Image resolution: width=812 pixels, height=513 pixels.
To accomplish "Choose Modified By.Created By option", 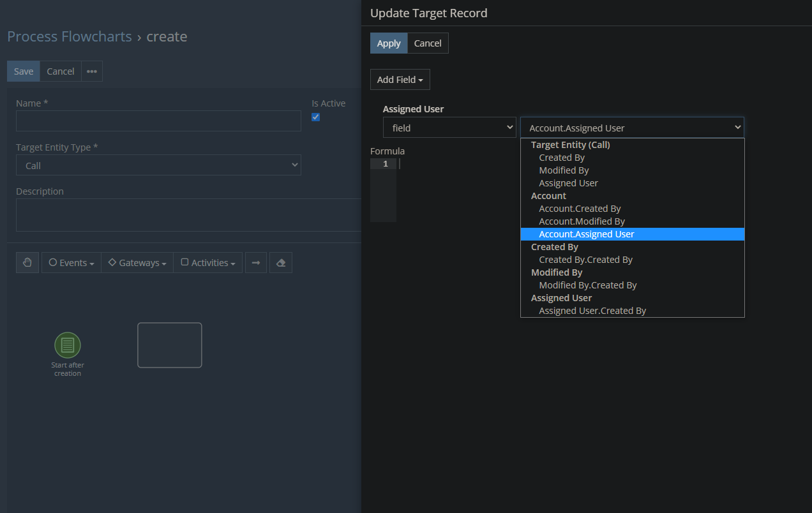I will click(587, 285).
